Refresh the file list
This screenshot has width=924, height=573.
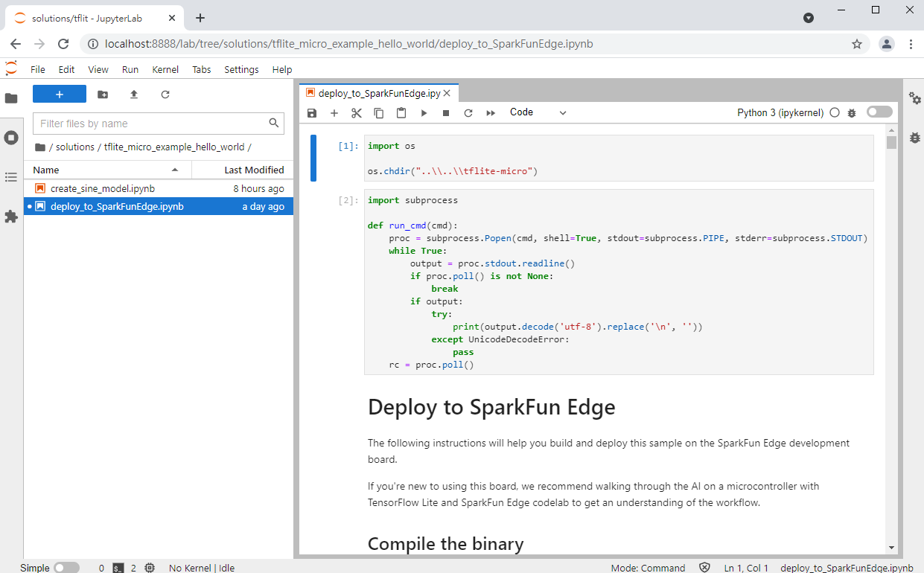165,95
